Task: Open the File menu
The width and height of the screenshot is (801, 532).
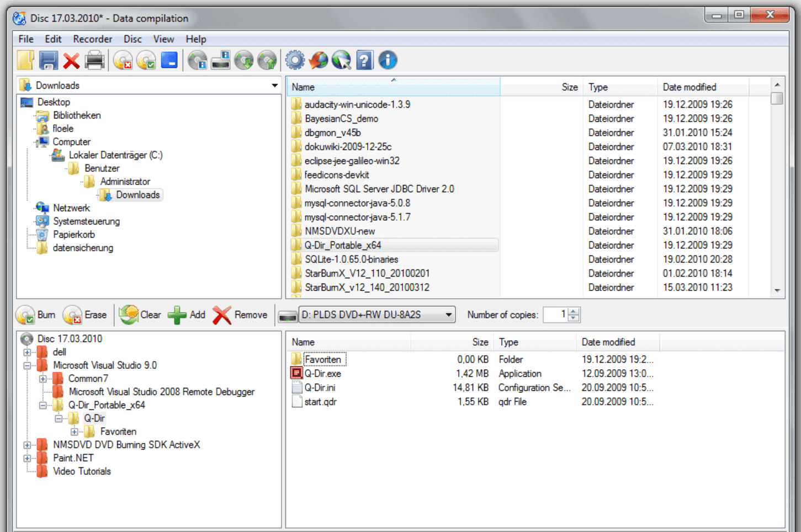Action: tap(26, 39)
